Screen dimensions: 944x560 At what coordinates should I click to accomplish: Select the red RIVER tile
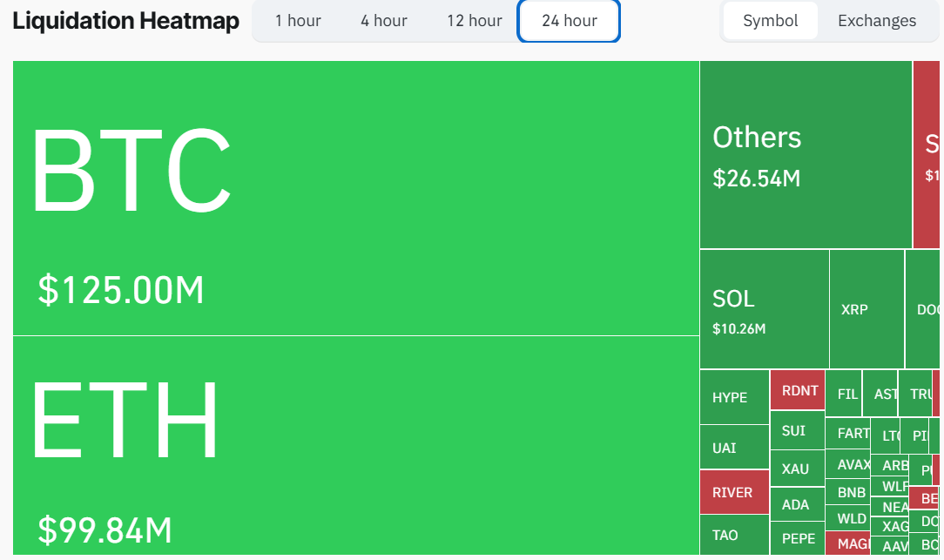point(734,492)
